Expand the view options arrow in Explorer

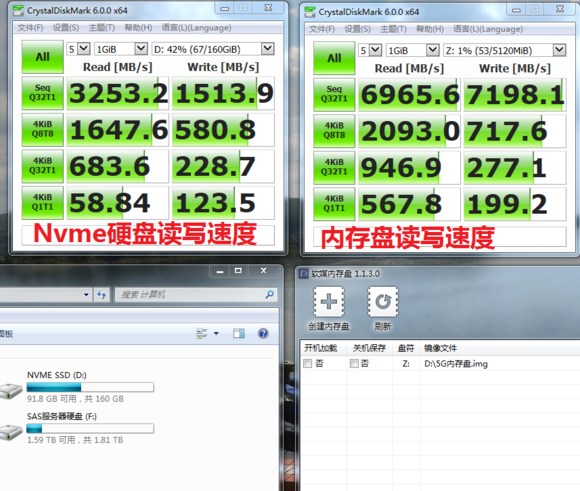216,333
